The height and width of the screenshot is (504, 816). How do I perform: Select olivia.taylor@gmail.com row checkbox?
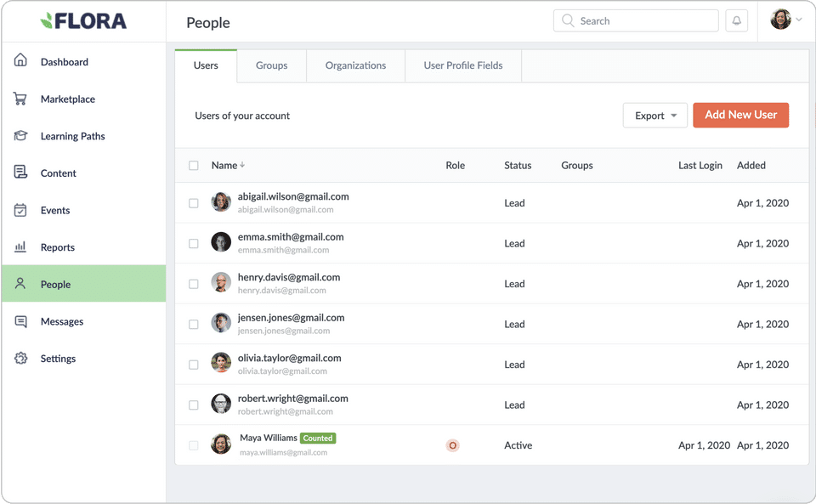click(x=194, y=365)
